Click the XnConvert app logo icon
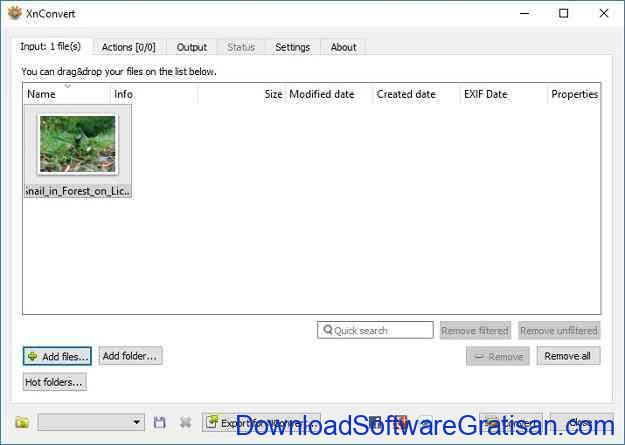The width and height of the screenshot is (625, 445). (15, 13)
